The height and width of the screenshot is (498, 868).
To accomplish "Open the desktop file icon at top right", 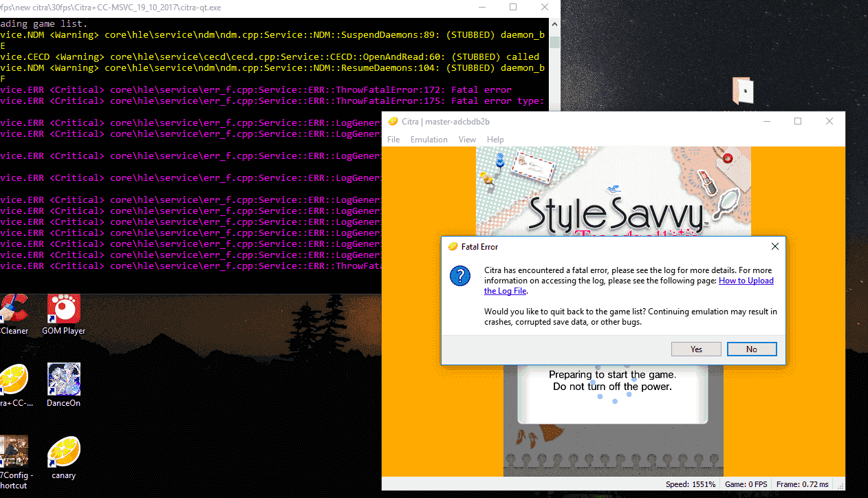I will tap(744, 91).
